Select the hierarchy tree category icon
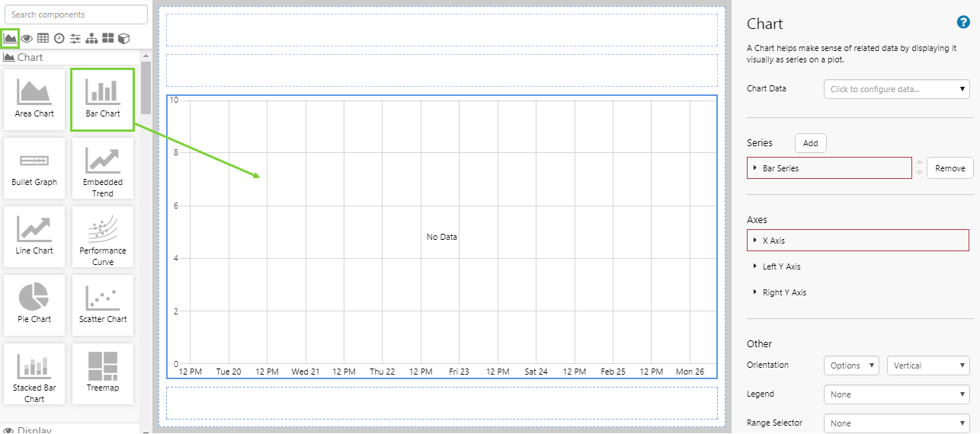Screen dimensions: 980x434 pyautogui.click(x=91, y=38)
